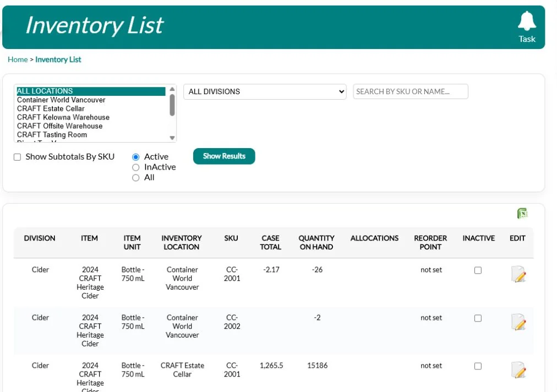Open the Task notification bell
Image resolution: width=557 pixels, height=392 pixels.
click(526, 27)
